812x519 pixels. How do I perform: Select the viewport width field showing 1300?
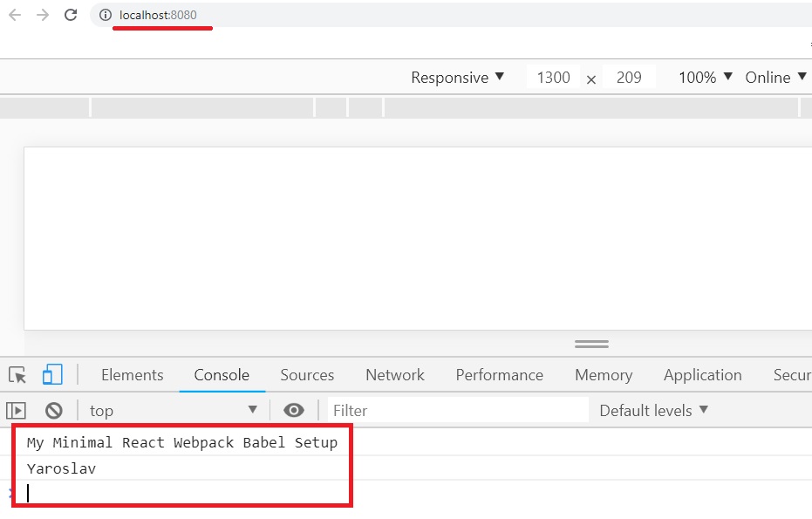(x=553, y=78)
